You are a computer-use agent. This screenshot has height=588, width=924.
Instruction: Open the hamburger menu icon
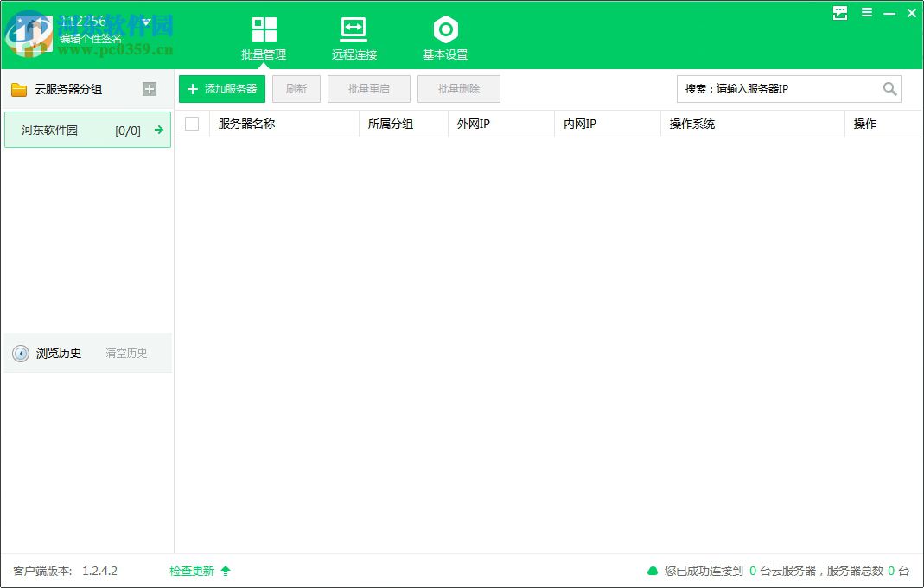(867, 13)
